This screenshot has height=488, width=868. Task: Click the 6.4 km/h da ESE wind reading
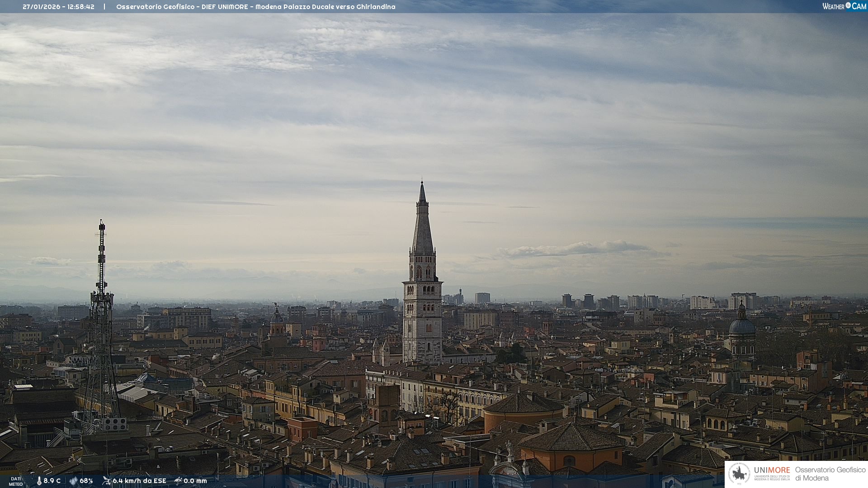coord(139,481)
